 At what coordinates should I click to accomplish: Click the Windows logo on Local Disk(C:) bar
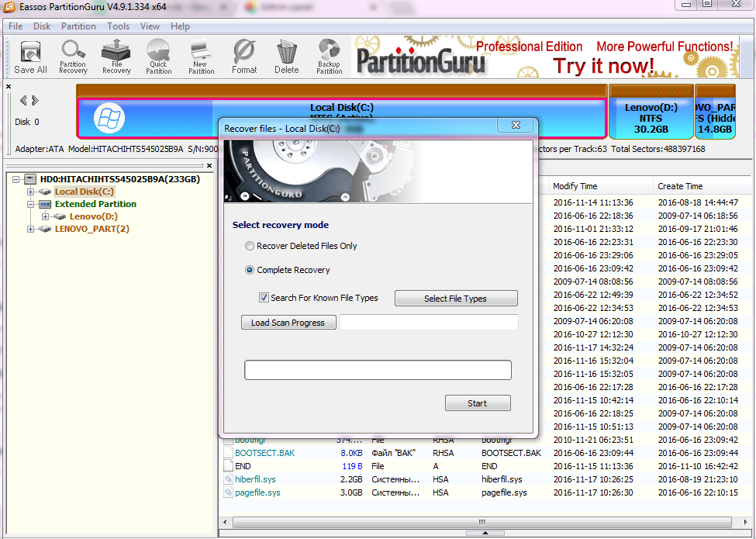(x=109, y=118)
